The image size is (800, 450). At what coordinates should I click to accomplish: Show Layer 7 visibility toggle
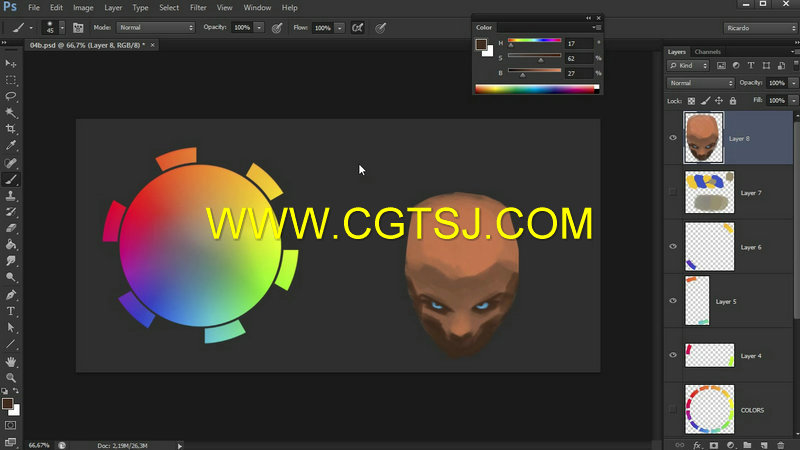tap(673, 192)
